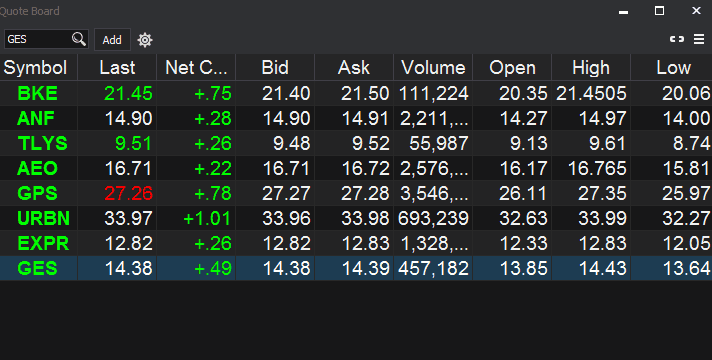Image resolution: width=712 pixels, height=360 pixels.
Task: Click URBN bid value 33.96
Action: click(287, 218)
